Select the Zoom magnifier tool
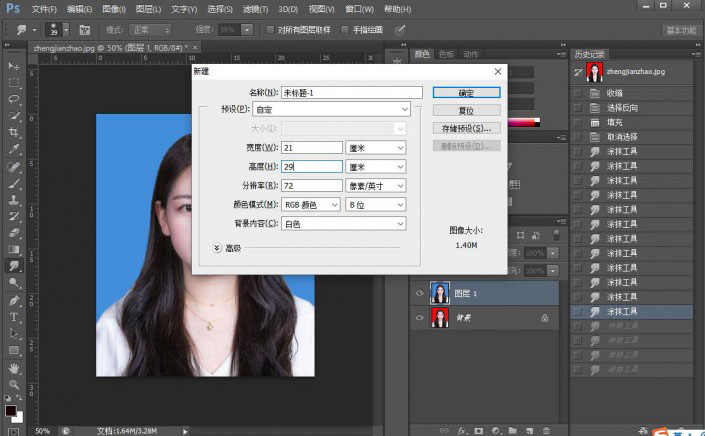The image size is (705, 436). (15, 384)
